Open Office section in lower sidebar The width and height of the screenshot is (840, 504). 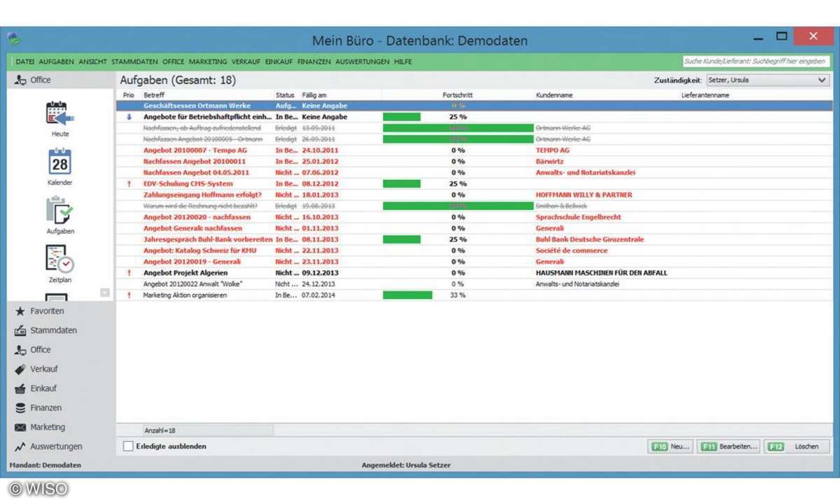pyautogui.click(x=40, y=349)
